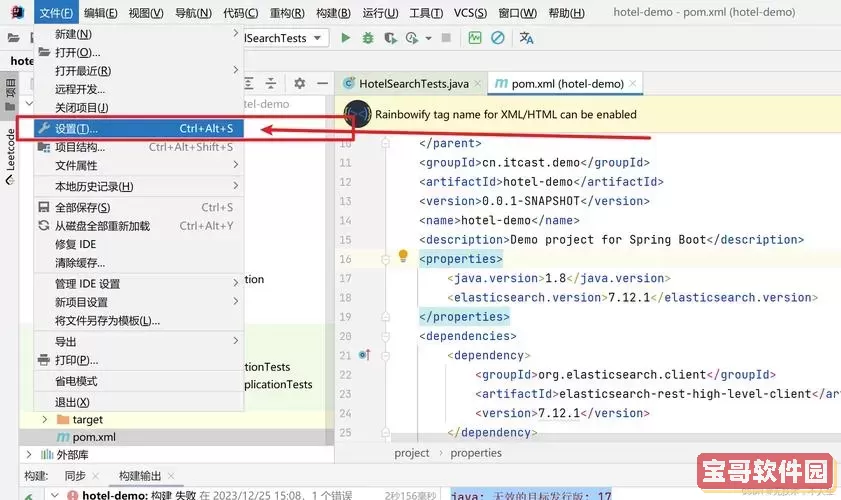Screen dimensions: 841x500
Task: Click the red error icon beside hotel-demo build
Action: click(72, 495)
